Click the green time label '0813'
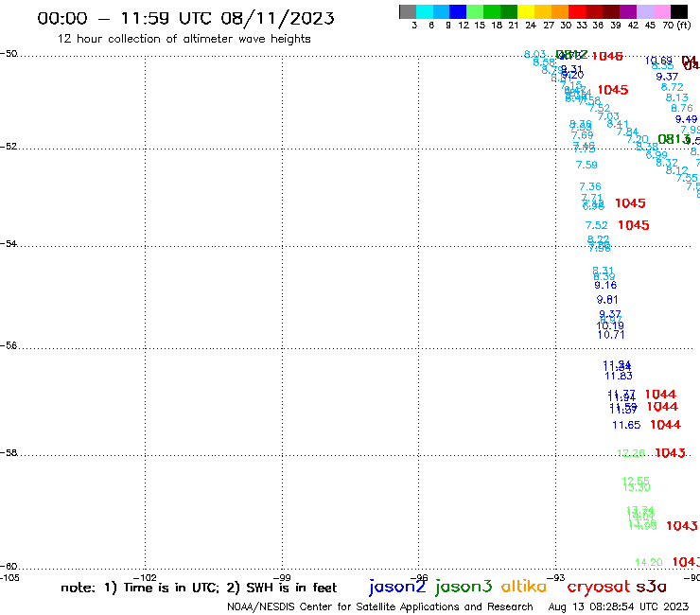The height and width of the screenshot is (615, 700). (x=674, y=139)
